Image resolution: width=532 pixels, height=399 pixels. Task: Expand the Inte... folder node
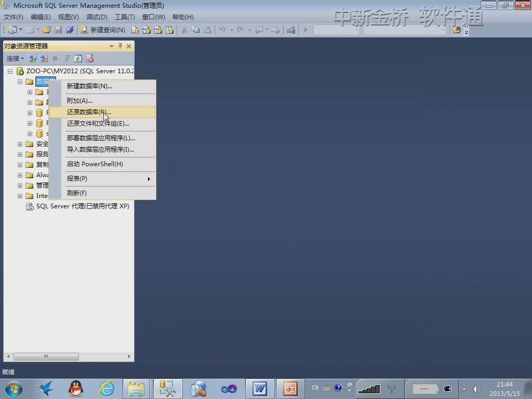point(20,196)
